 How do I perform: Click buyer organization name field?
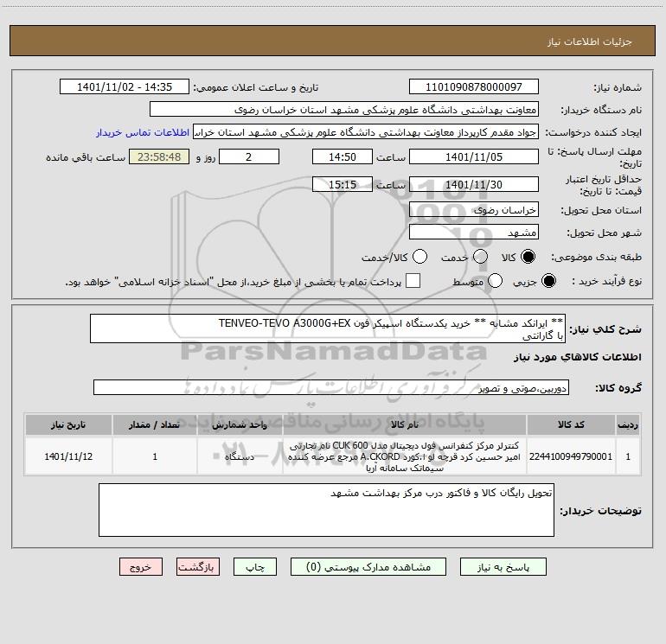click(x=344, y=110)
